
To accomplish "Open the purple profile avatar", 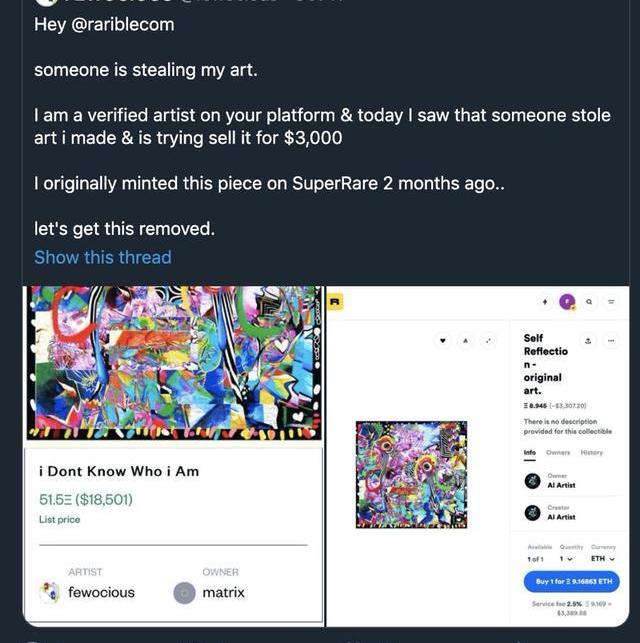I will (567, 301).
